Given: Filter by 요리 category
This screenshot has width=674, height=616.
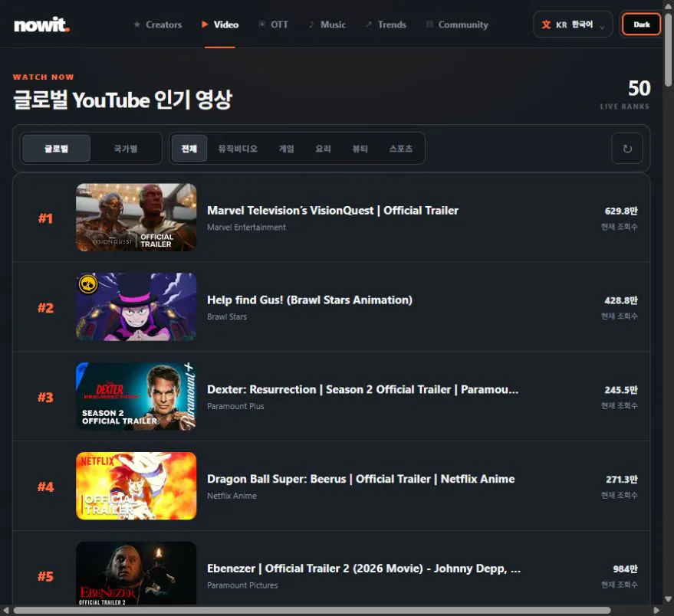Looking at the screenshot, I should 324,149.
